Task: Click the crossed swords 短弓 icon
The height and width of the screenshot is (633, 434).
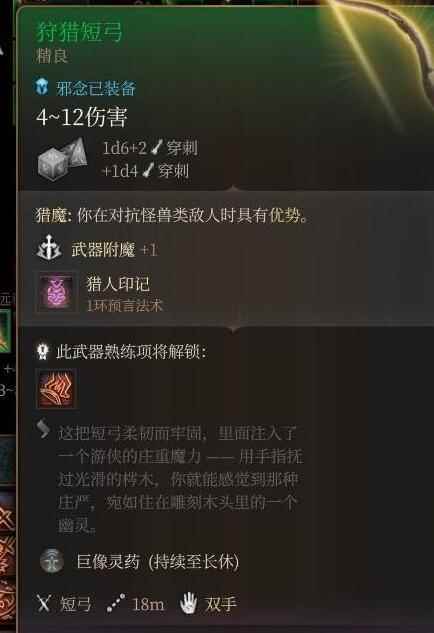Action: coord(44,604)
